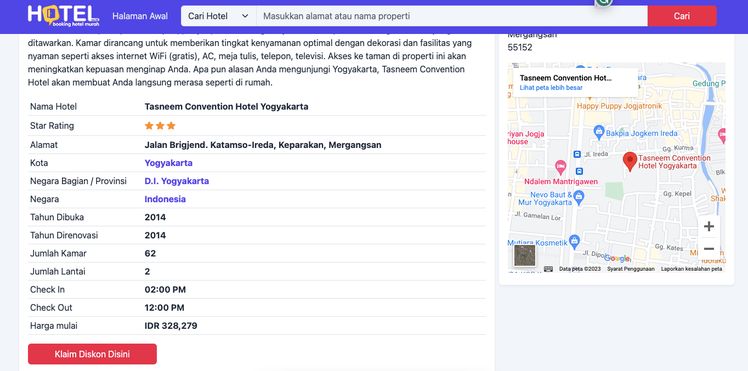Image resolution: width=748 pixels, height=371 pixels.
Task: Focus the address or property search field
Action: tap(452, 16)
